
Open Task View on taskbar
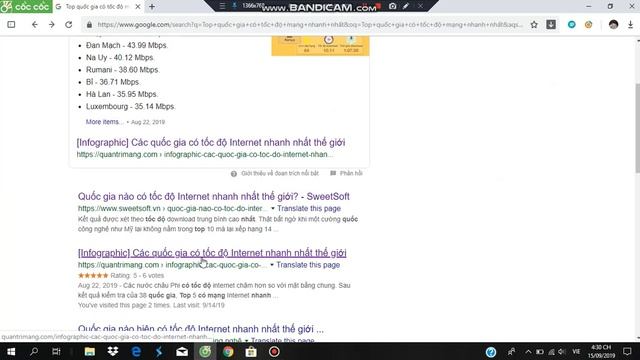coord(56,351)
